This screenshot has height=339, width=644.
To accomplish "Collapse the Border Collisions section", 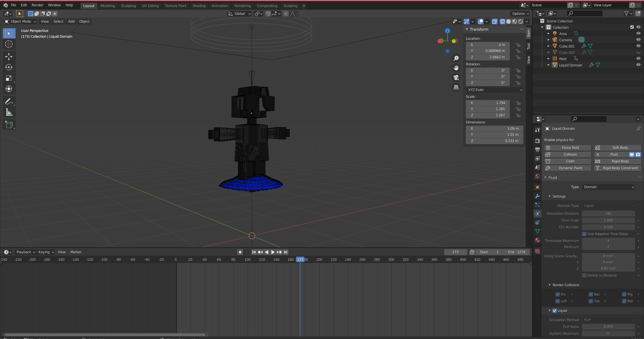I will click(x=550, y=285).
